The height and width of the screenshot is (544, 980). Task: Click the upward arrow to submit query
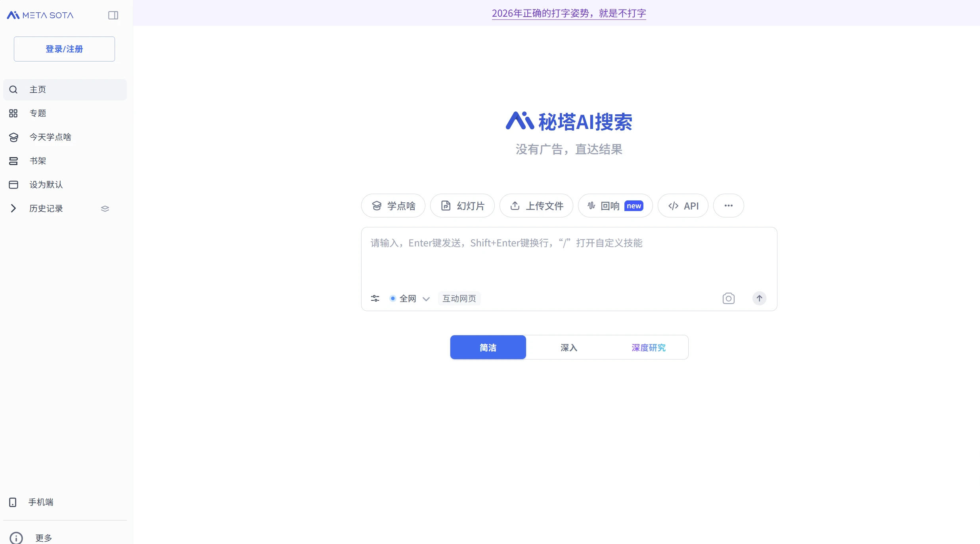point(759,298)
